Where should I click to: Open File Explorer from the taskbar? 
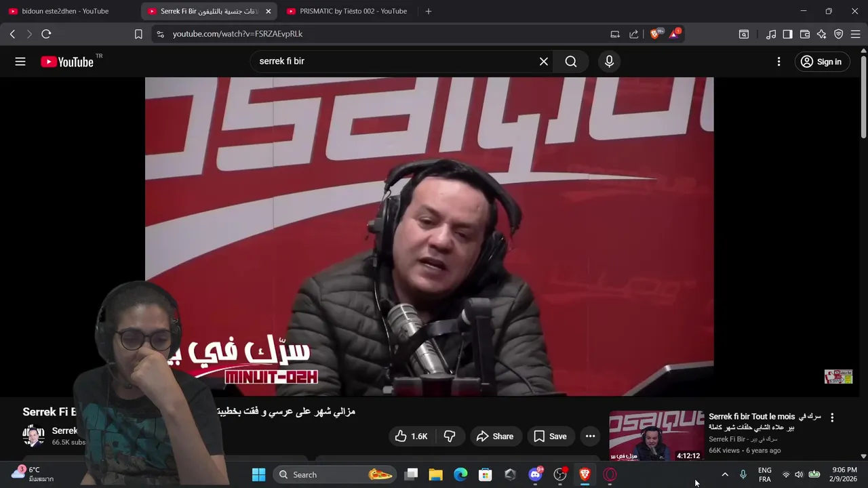(435, 474)
